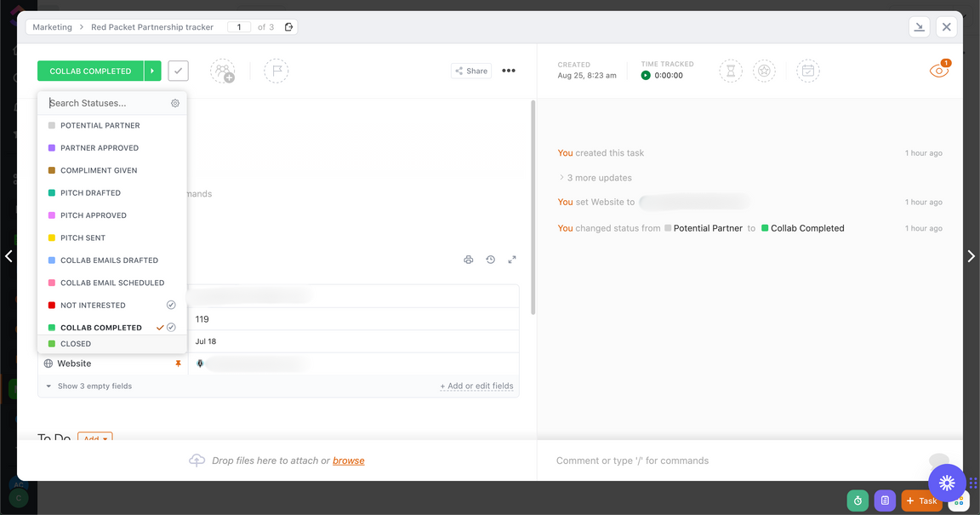The height and width of the screenshot is (515, 980).
Task: Select the yellow Pitch Sent color swatch
Action: (52, 238)
